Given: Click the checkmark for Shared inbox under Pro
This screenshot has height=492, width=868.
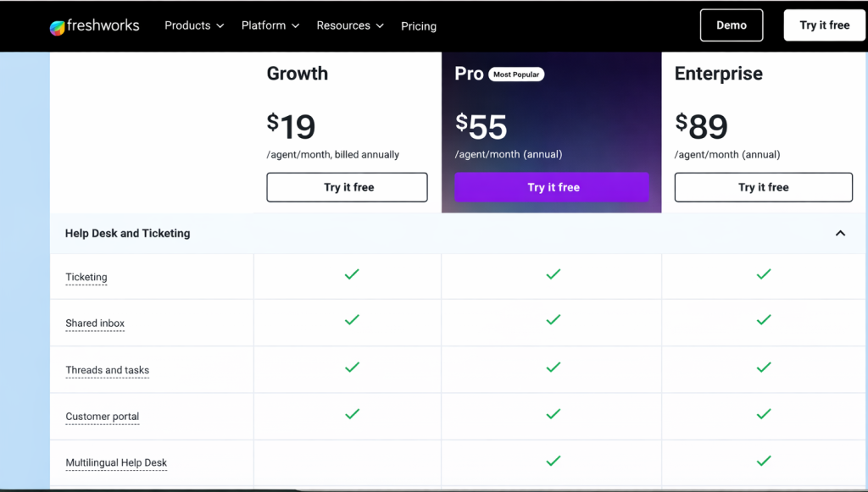Looking at the screenshot, I should (552, 321).
